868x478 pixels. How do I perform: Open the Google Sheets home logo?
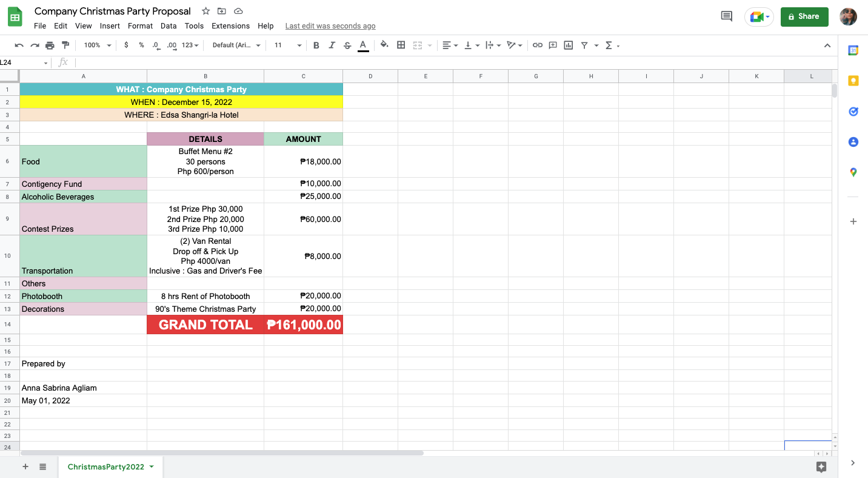pos(15,18)
